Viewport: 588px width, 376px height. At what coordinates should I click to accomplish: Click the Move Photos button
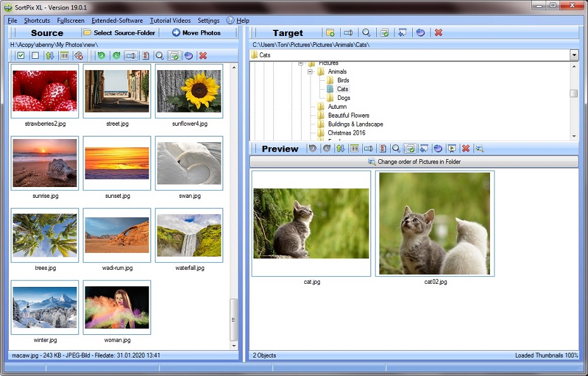197,33
